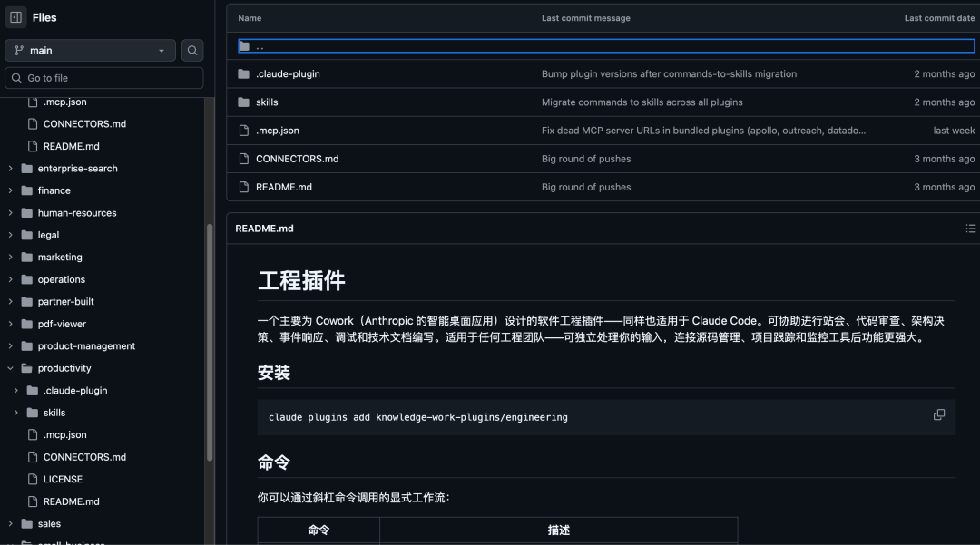The height and width of the screenshot is (545, 980).
Task: Open README outline list icon
Action: point(970,229)
